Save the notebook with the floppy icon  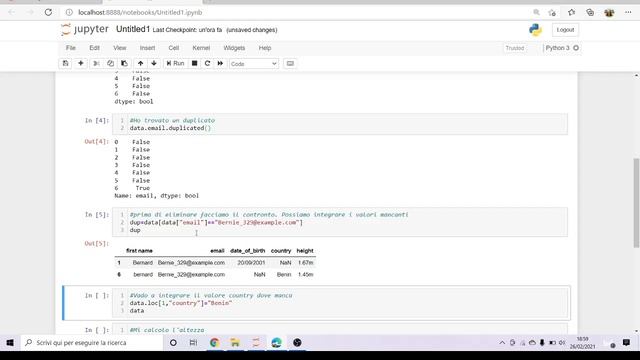click(x=65, y=63)
